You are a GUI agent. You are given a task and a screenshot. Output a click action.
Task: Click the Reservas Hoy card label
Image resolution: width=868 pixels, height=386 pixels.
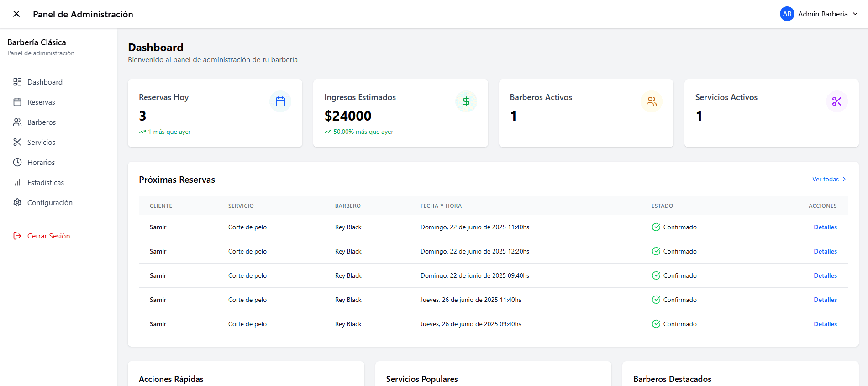pos(163,97)
